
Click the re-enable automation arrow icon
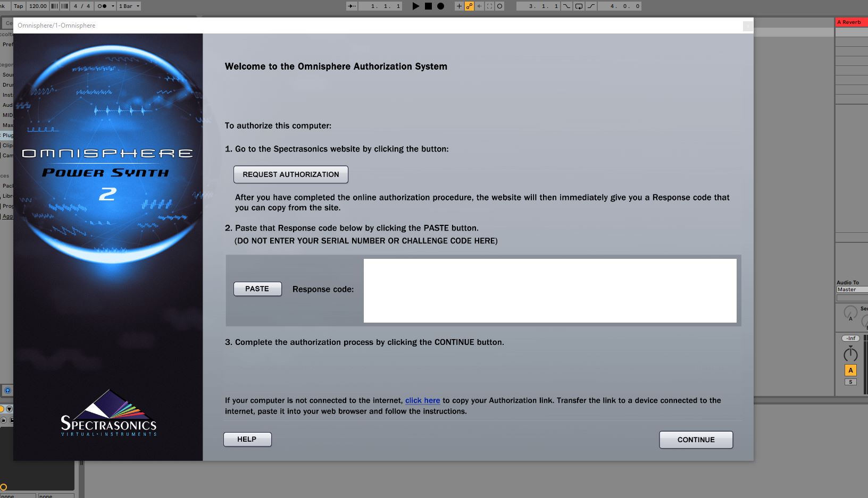479,6
